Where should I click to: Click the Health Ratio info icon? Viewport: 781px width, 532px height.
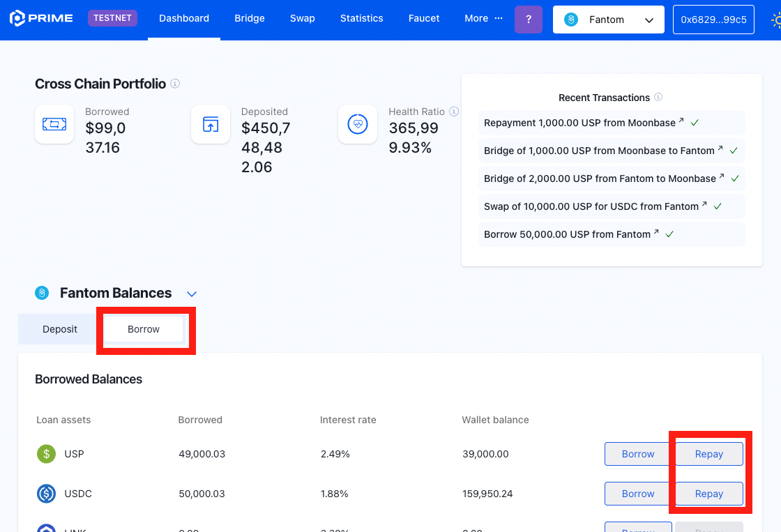click(454, 111)
